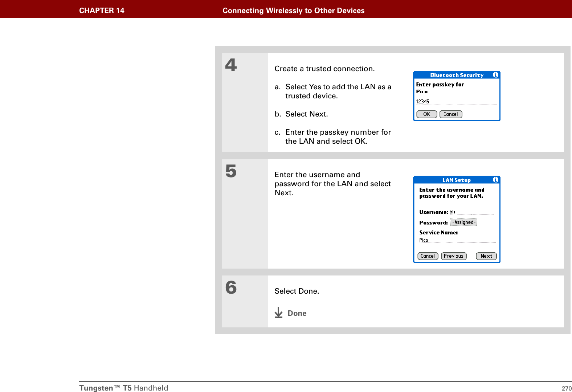Click the page number 270
Screen dimensions: 572x392
click(x=567, y=388)
